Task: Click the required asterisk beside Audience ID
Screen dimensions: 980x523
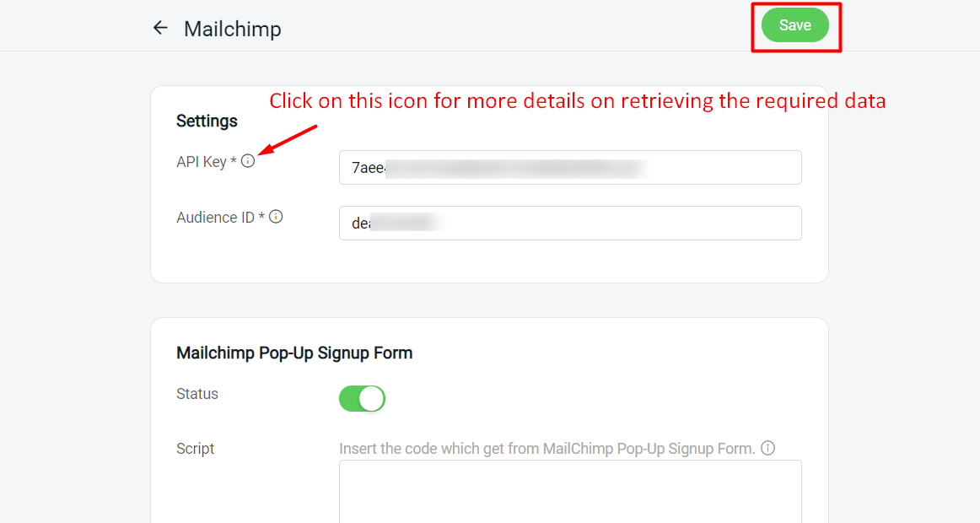Action: [x=262, y=218]
